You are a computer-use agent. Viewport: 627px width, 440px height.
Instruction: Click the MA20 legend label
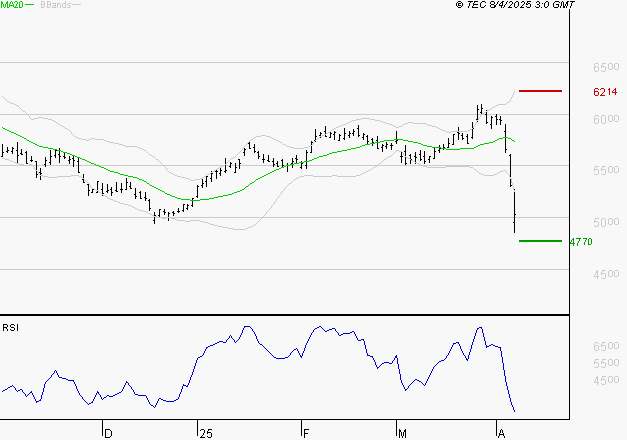(12, 5)
